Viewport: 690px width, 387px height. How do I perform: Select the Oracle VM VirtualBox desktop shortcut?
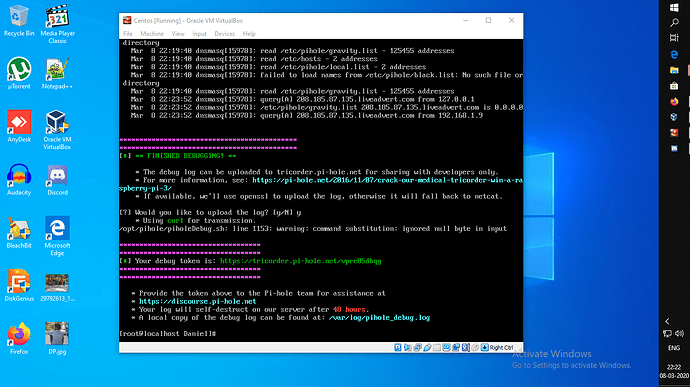click(57, 130)
